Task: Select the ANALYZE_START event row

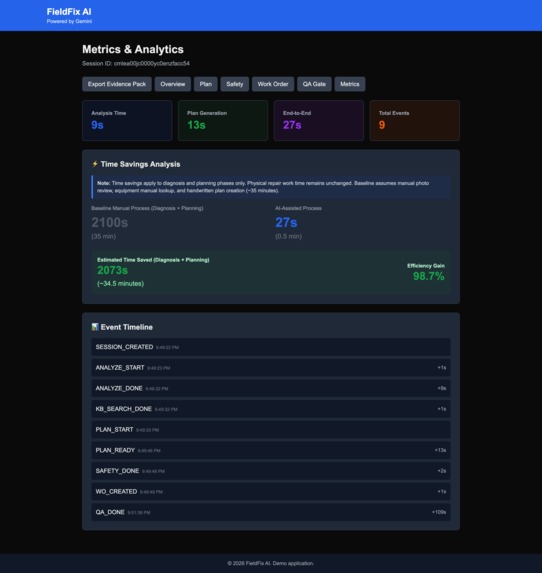Action: click(271, 368)
